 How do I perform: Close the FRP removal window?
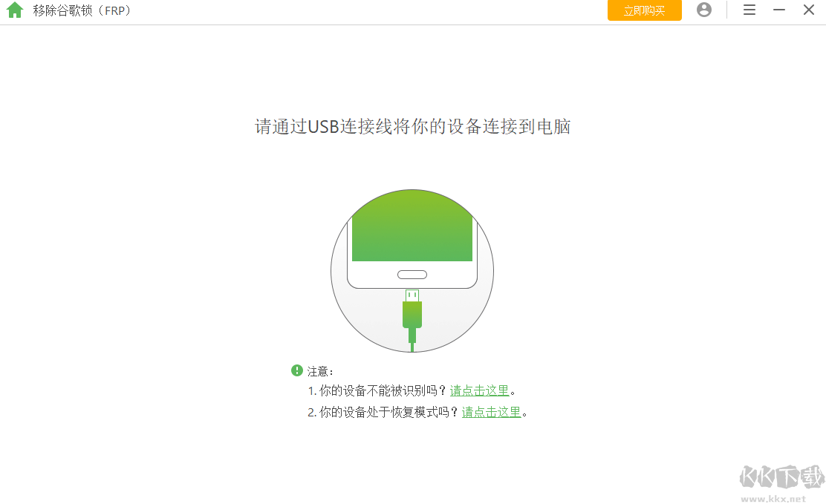(809, 10)
